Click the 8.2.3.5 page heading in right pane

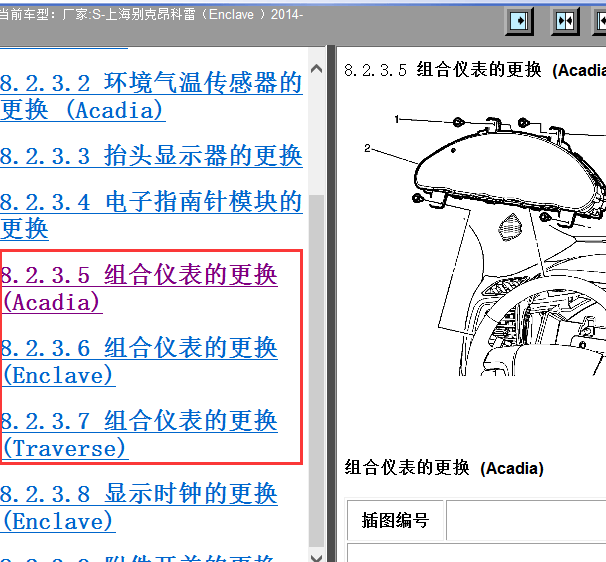[x=475, y=70]
